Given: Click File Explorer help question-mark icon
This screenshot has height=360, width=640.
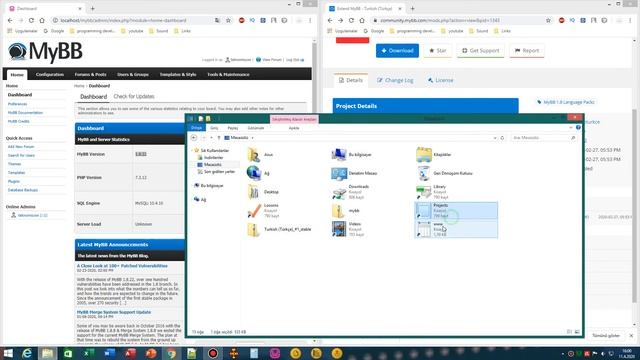Looking at the screenshot, I should coord(578,128).
